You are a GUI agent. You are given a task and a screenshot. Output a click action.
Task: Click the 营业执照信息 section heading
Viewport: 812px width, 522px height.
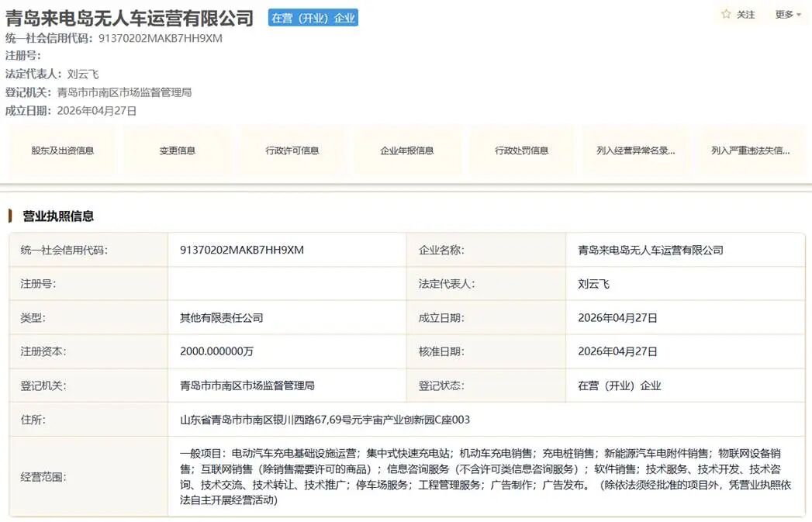point(58,216)
